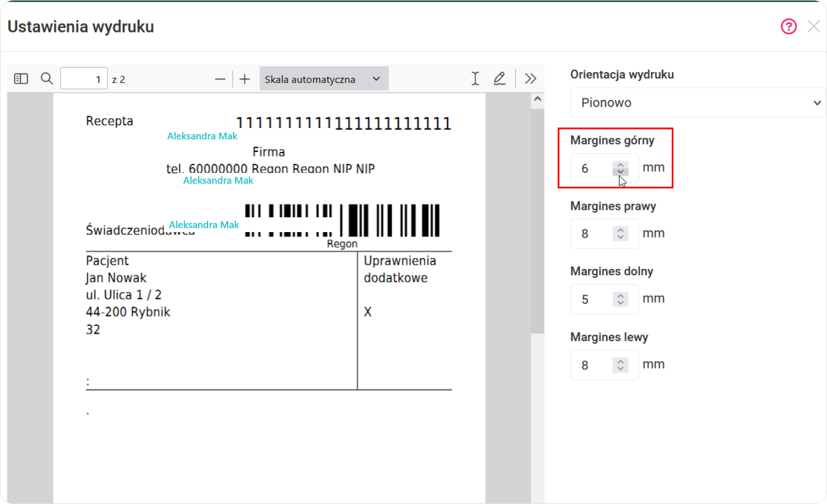
Task: Toggle the PDF viewer sidebar
Action: 21,79
